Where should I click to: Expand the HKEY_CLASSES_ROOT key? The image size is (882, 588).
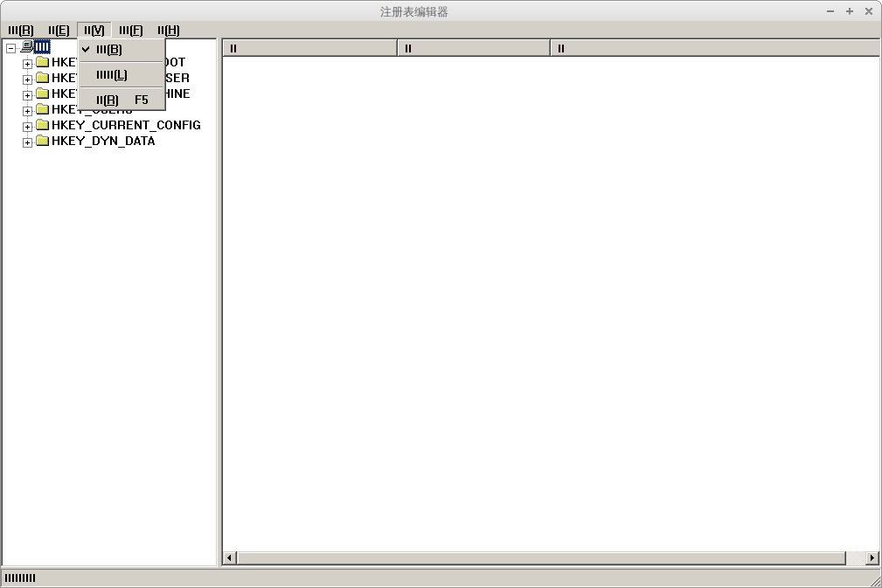pos(27,64)
